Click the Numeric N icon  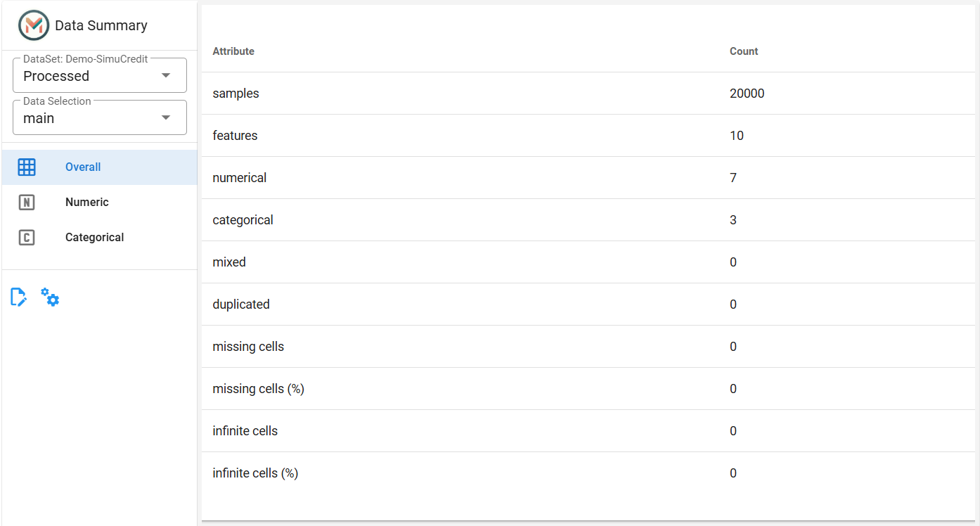click(26, 203)
